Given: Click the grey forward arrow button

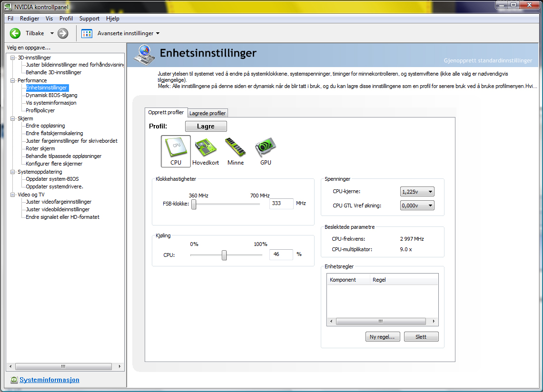Looking at the screenshot, I should (x=63, y=33).
